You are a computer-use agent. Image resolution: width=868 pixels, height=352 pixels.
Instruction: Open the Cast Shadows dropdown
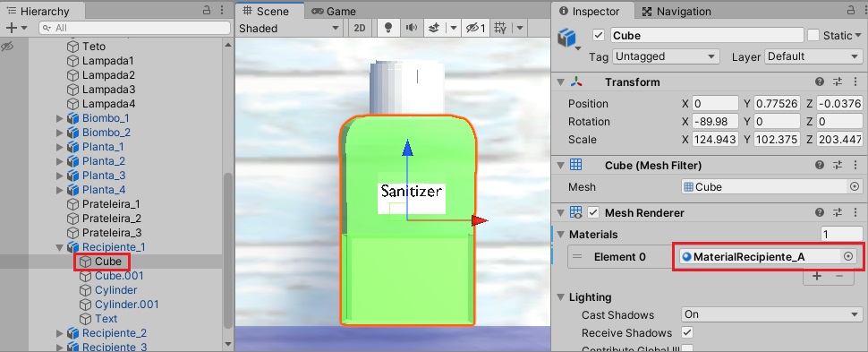tap(771, 314)
